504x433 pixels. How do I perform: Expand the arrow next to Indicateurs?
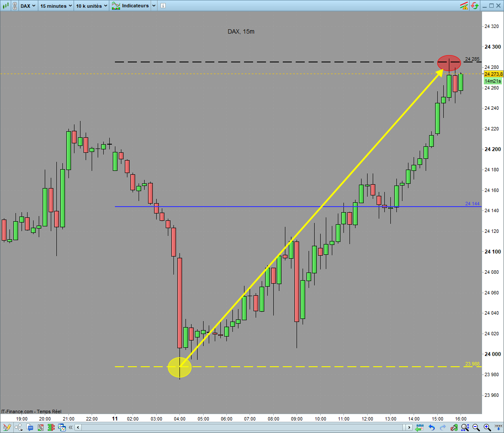click(154, 6)
